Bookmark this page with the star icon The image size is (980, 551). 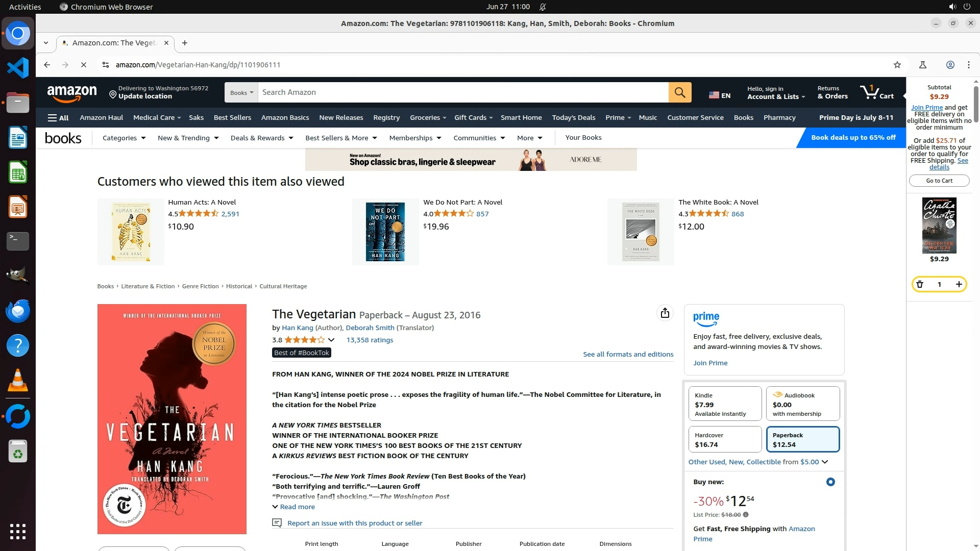897,65
